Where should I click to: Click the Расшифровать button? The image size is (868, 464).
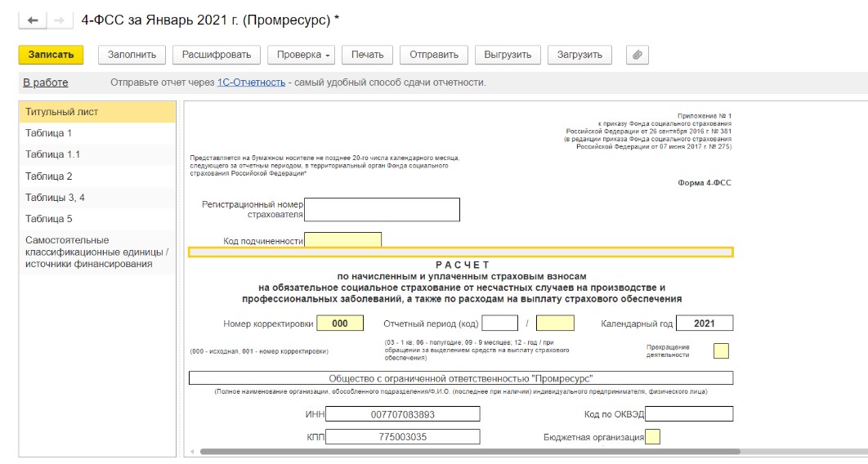pos(217,55)
